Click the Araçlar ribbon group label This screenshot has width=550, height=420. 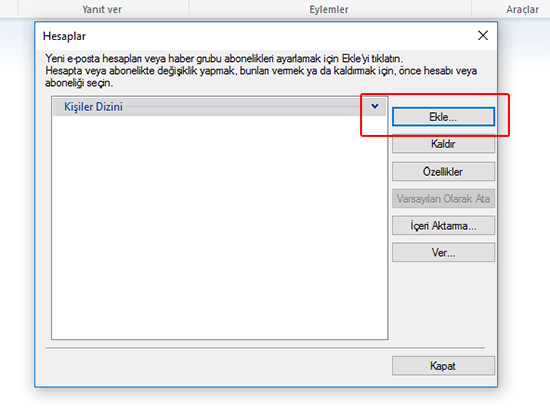pyautogui.click(x=522, y=9)
